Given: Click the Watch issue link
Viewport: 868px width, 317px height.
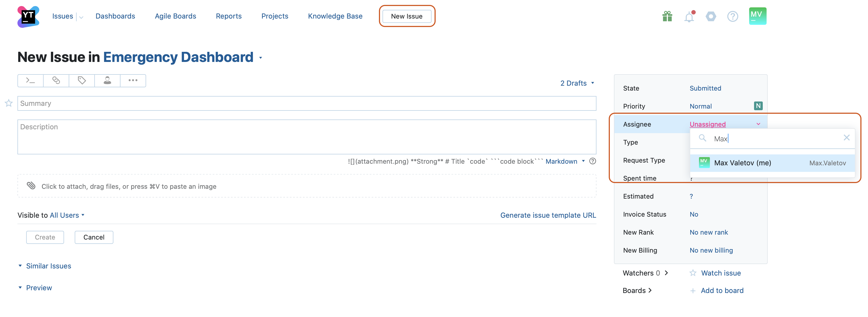Looking at the screenshot, I should point(721,273).
